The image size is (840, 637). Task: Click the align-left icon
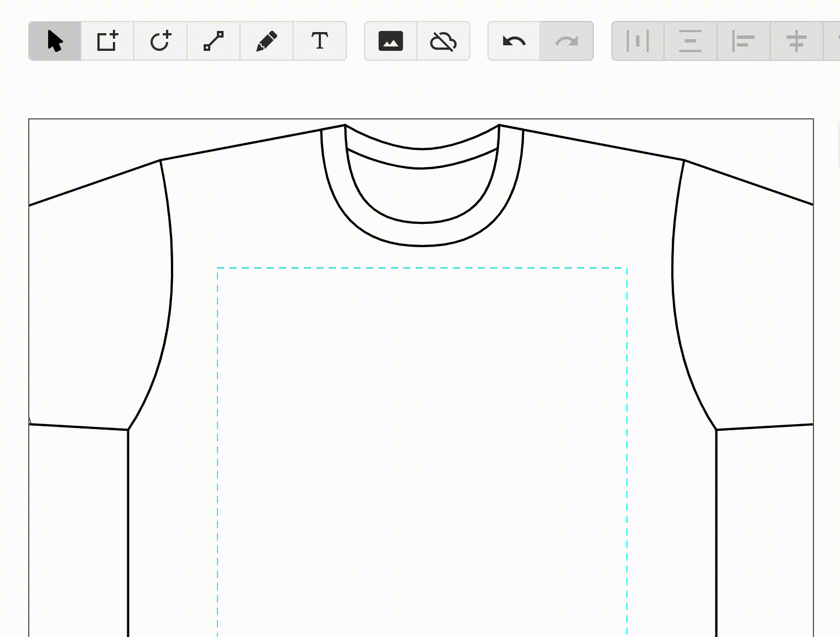click(x=743, y=41)
